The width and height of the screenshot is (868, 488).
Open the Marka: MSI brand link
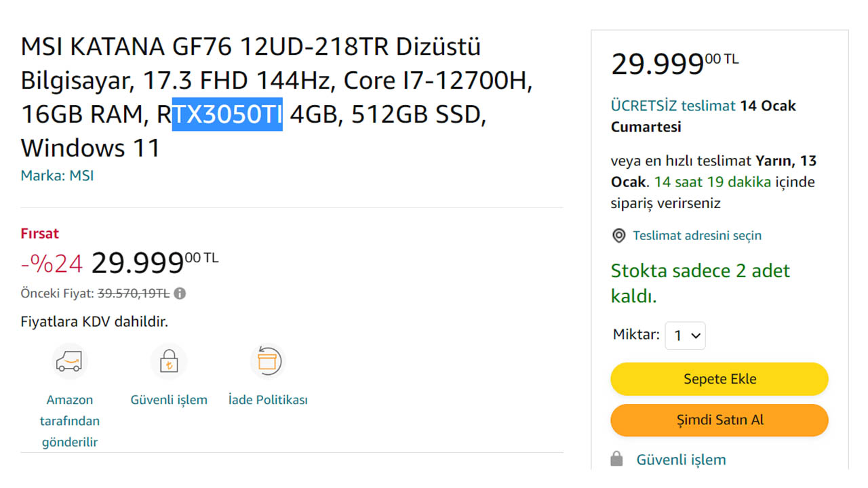coord(57,176)
